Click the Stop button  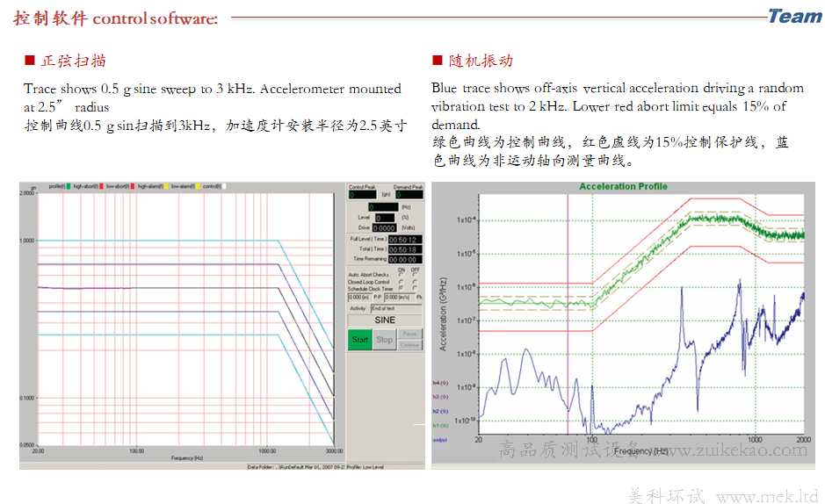coord(385,340)
